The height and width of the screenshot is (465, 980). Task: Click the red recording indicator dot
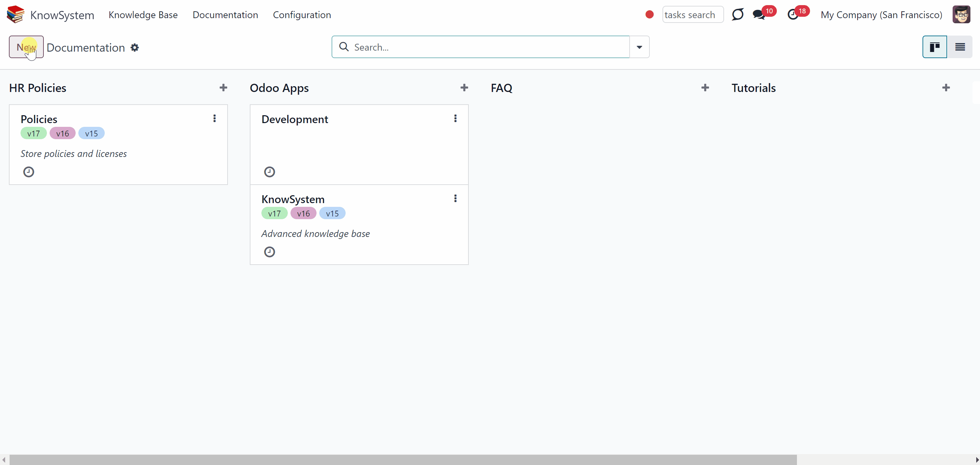(649, 14)
